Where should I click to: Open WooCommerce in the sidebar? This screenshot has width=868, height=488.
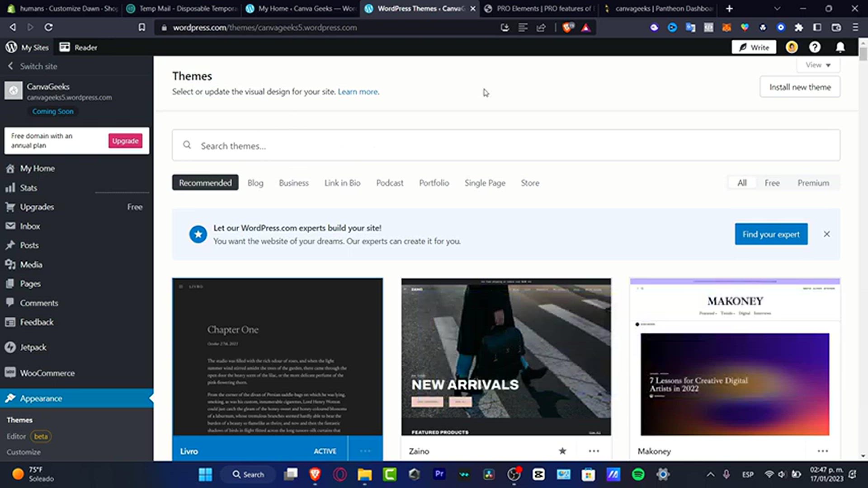pyautogui.click(x=47, y=373)
